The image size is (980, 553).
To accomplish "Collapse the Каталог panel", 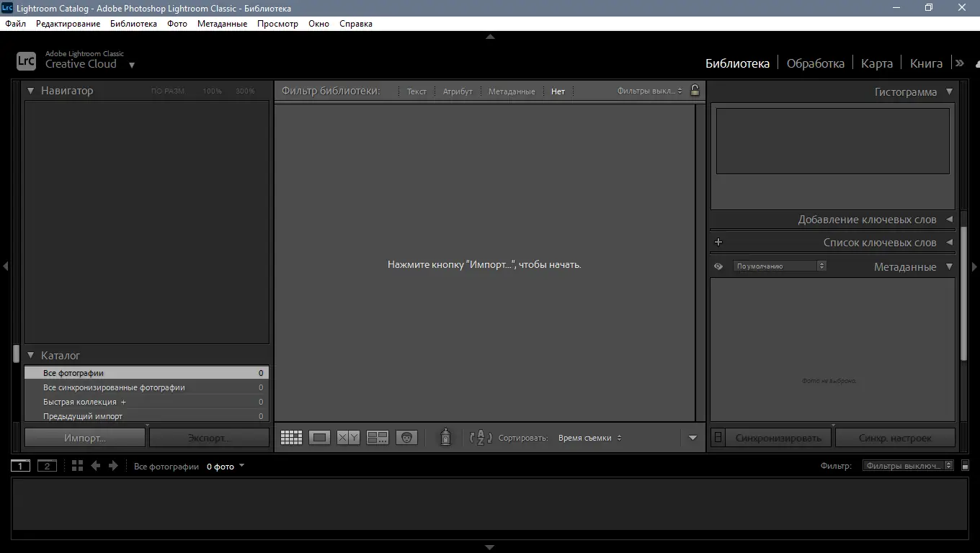I will point(31,356).
